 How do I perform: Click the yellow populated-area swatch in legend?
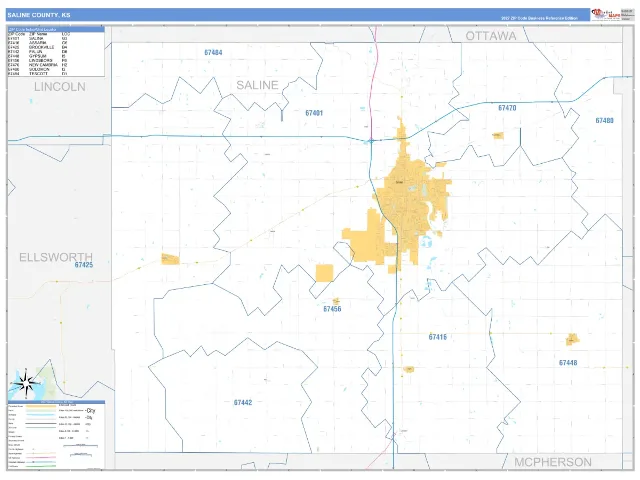(x=41, y=407)
